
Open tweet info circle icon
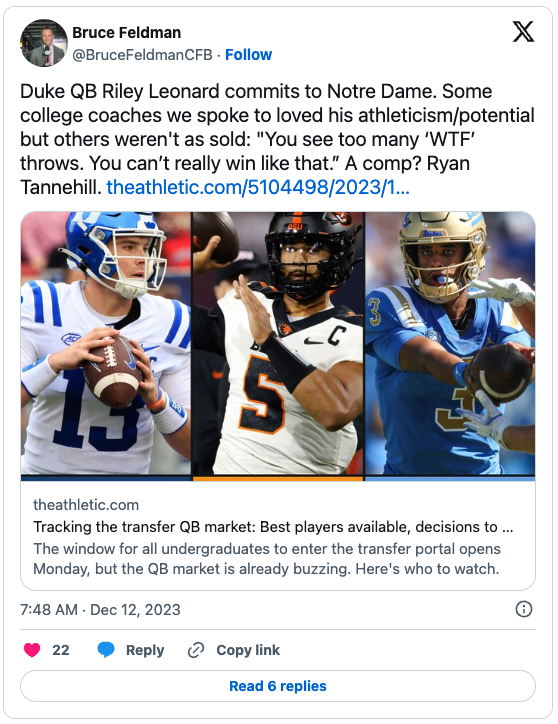coord(523,609)
